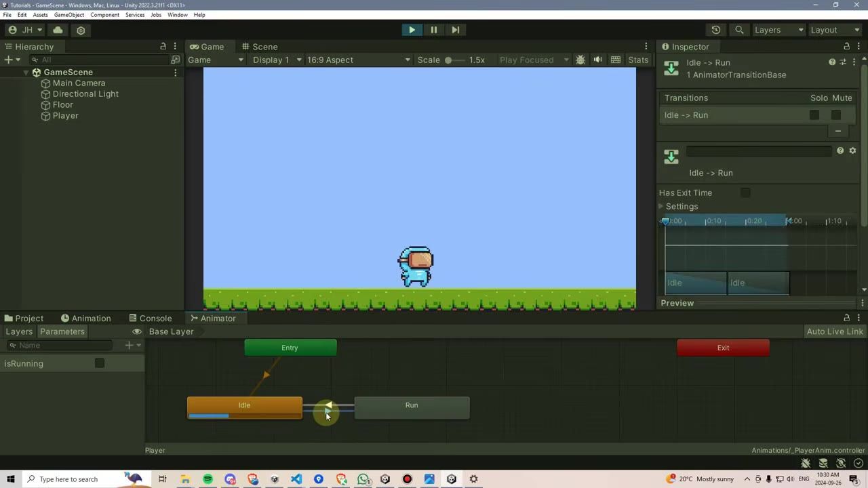Toggle the Gizmos bug icon in Game view

[x=580, y=60]
